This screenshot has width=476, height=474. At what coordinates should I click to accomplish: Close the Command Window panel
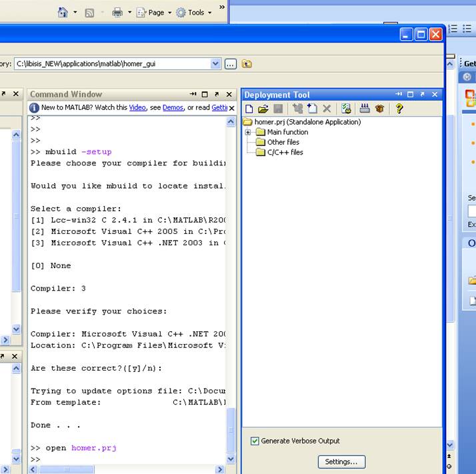pos(229,95)
